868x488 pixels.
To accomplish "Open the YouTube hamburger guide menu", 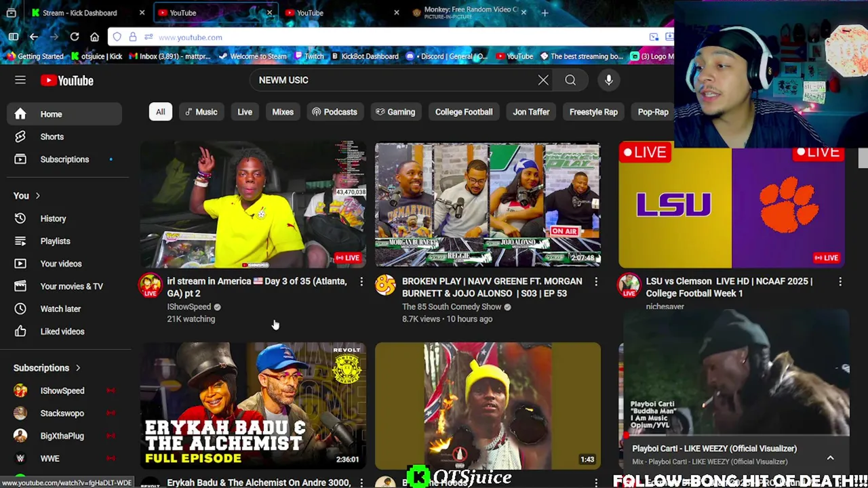I will [x=20, y=81].
